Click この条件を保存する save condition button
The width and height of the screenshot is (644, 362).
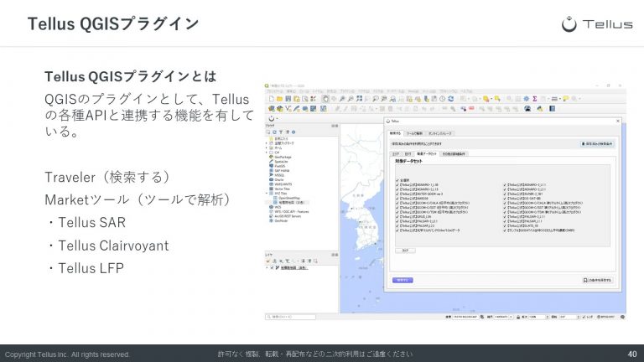598,280
